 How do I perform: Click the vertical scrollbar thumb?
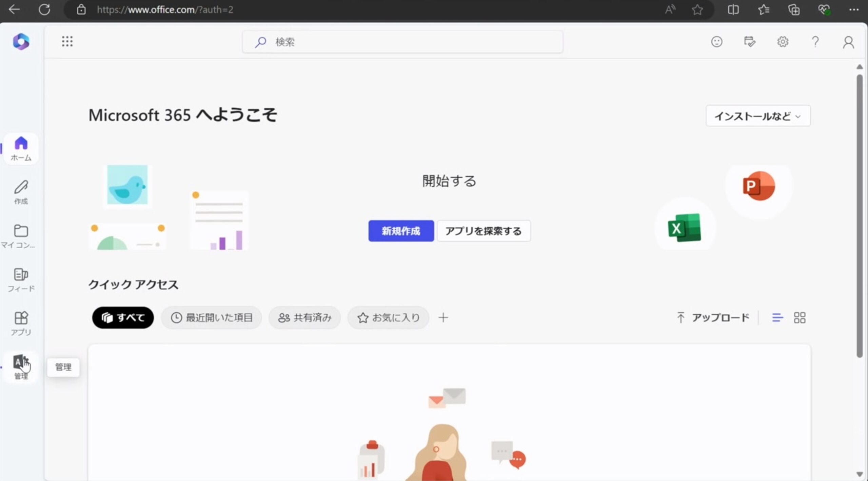click(859, 216)
